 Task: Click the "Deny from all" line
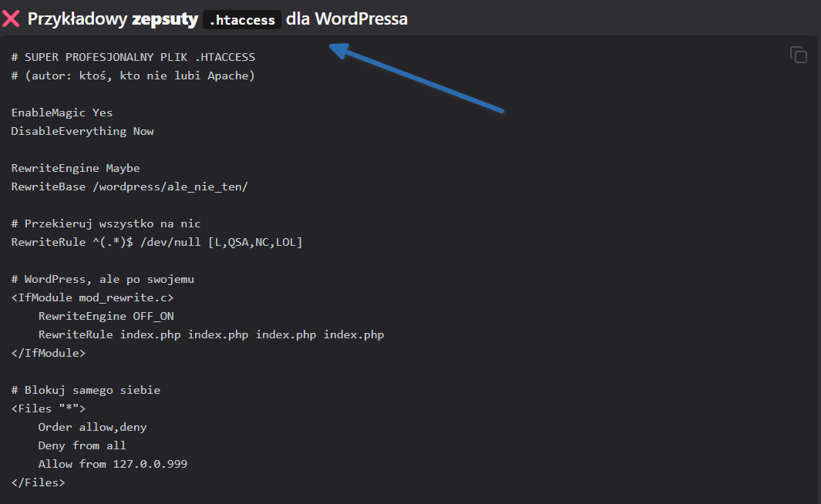(x=82, y=445)
